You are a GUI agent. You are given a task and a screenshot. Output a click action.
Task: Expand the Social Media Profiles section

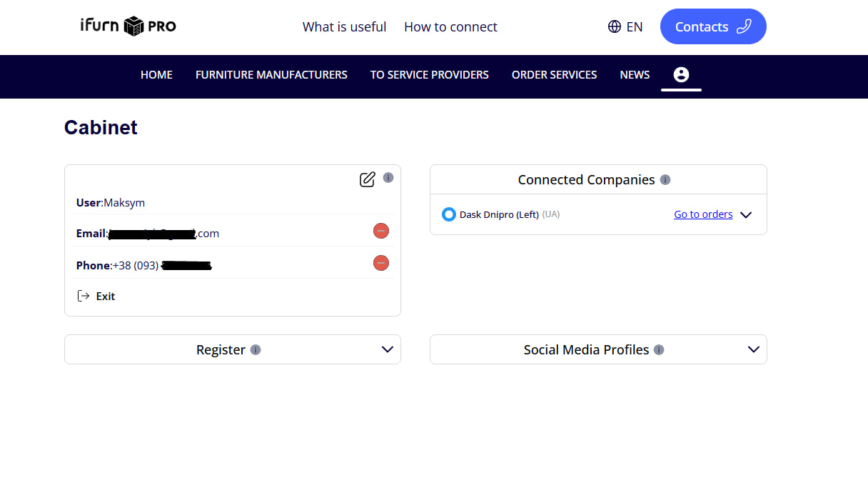point(753,349)
